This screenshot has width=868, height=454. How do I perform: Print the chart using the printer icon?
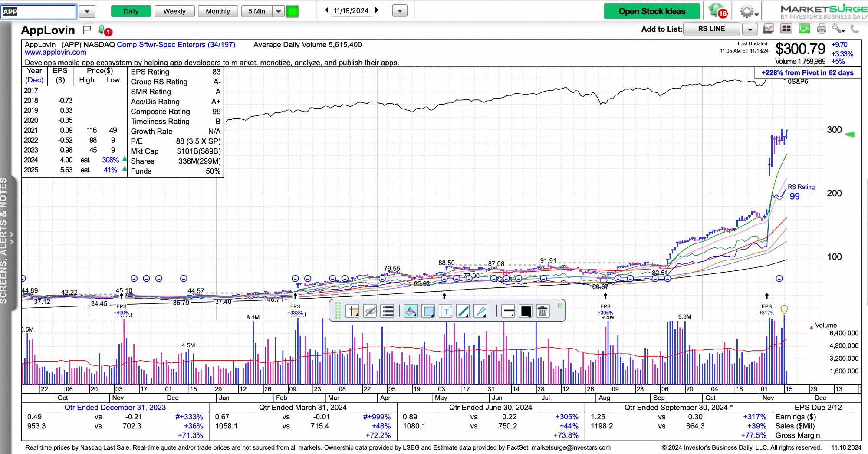click(x=822, y=29)
